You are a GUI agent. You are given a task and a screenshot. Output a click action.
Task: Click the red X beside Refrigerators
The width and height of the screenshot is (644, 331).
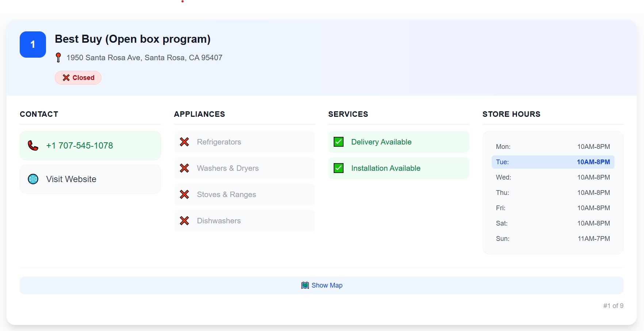coord(184,142)
